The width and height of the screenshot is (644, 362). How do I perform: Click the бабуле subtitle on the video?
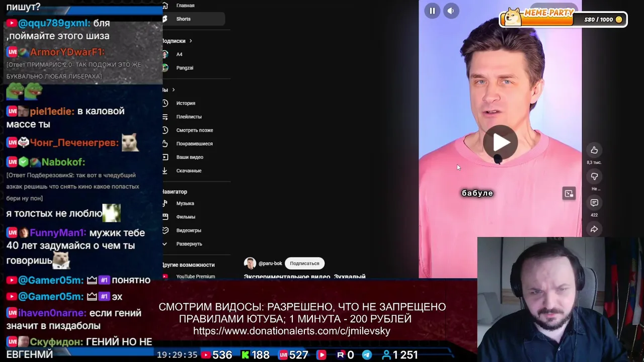(477, 193)
